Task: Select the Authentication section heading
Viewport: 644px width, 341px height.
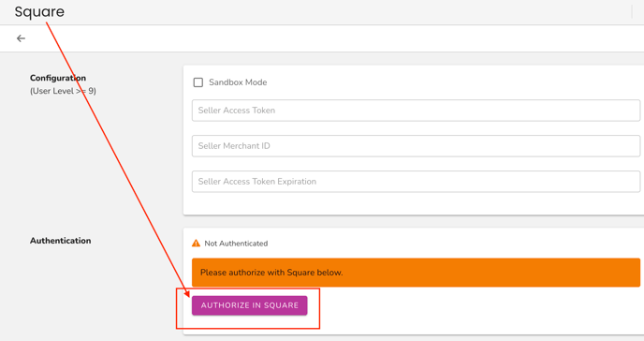Action: pyautogui.click(x=60, y=241)
